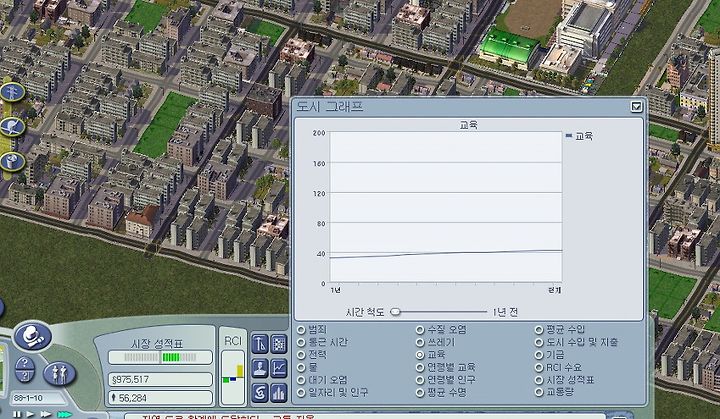Pause the simulation

click(17, 414)
